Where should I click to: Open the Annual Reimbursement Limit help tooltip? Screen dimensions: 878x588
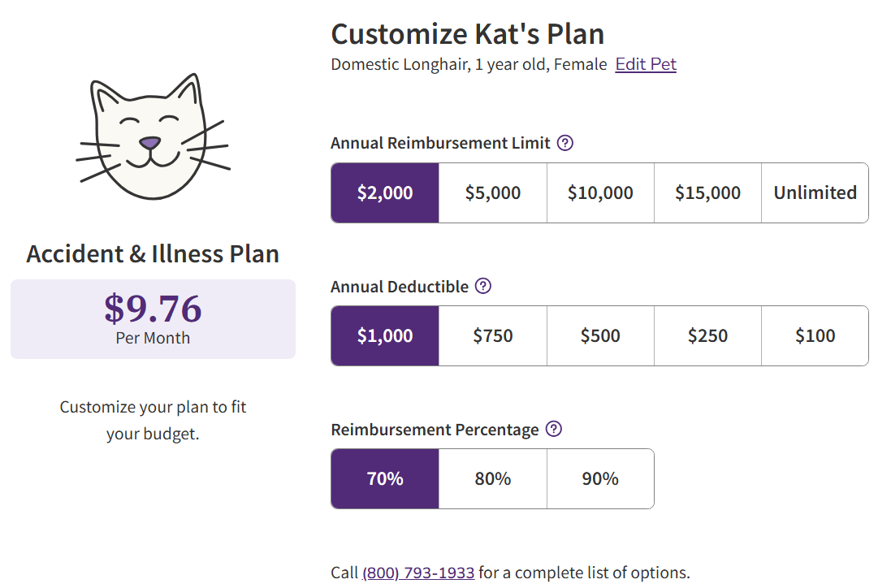coord(565,142)
